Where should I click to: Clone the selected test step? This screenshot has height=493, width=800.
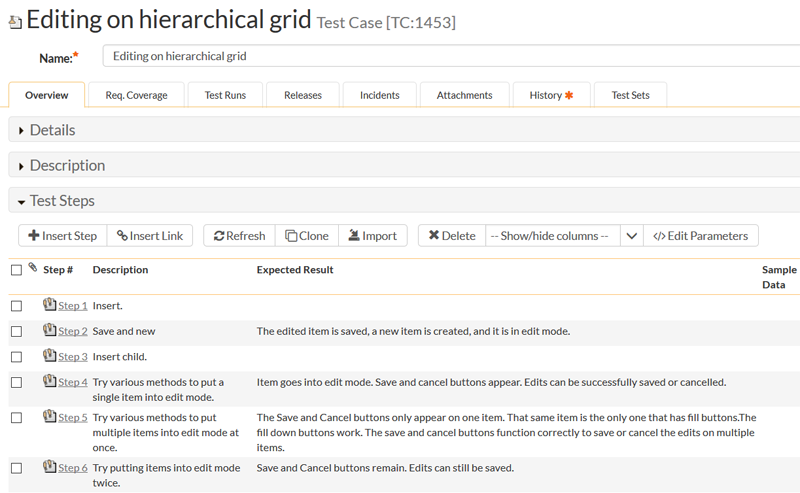coord(306,236)
